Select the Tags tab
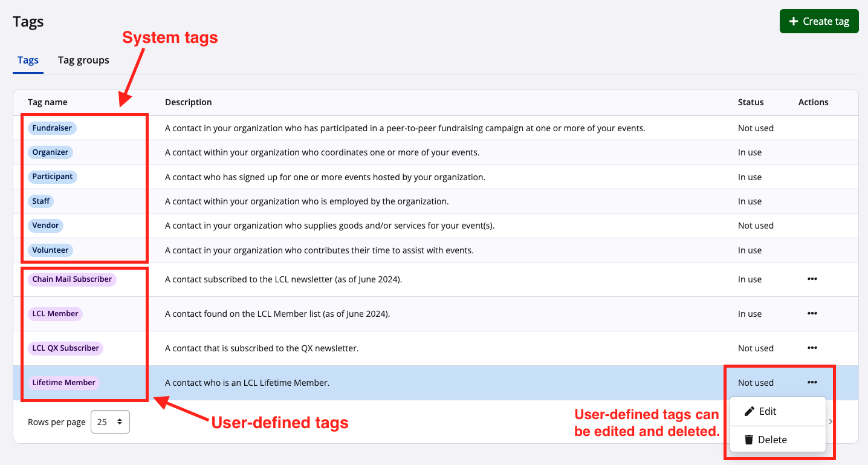This screenshot has height=465, width=868. click(x=28, y=60)
